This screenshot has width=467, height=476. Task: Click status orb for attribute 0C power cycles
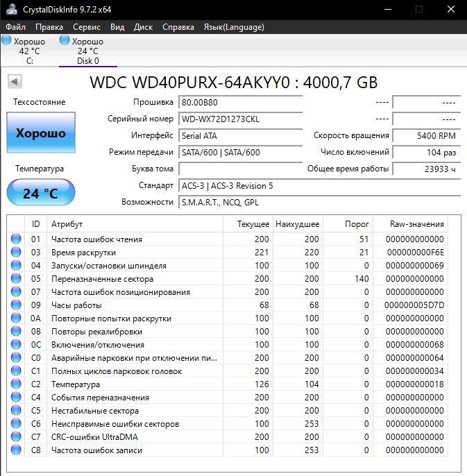pyautogui.click(x=16, y=344)
